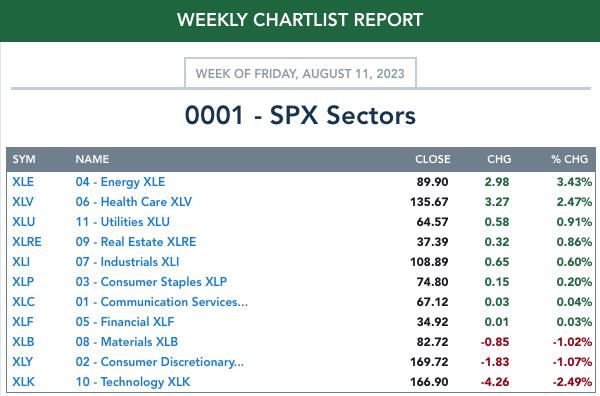Sort by the % CHG column header
The width and height of the screenshot is (600, 396).
569,159
